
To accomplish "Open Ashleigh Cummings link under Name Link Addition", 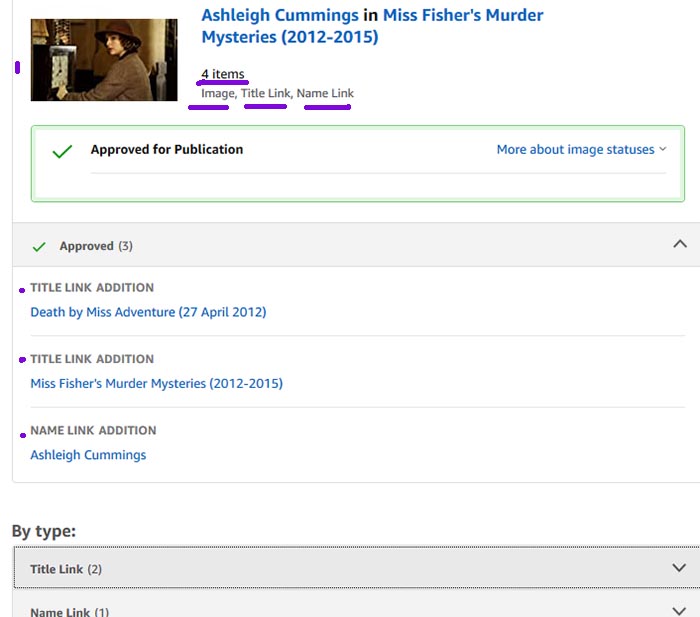I will [x=88, y=455].
